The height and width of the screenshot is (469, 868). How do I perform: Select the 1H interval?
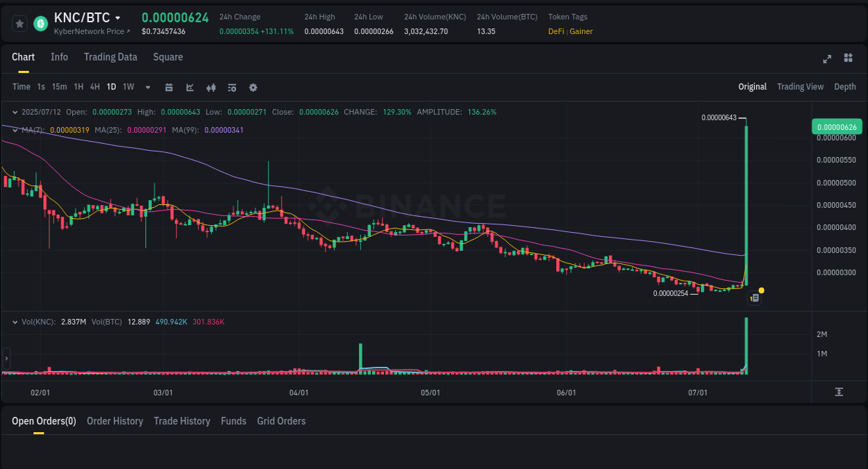click(x=78, y=87)
